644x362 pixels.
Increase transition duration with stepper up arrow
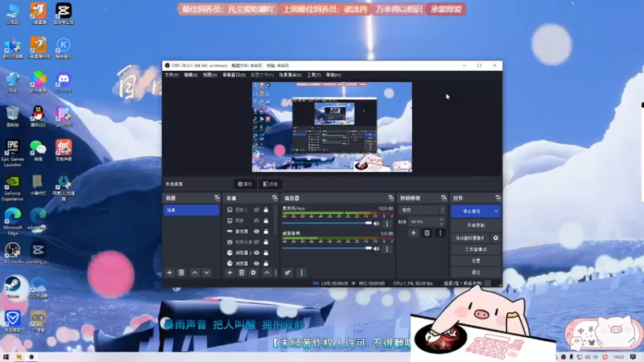tap(441, 220)
